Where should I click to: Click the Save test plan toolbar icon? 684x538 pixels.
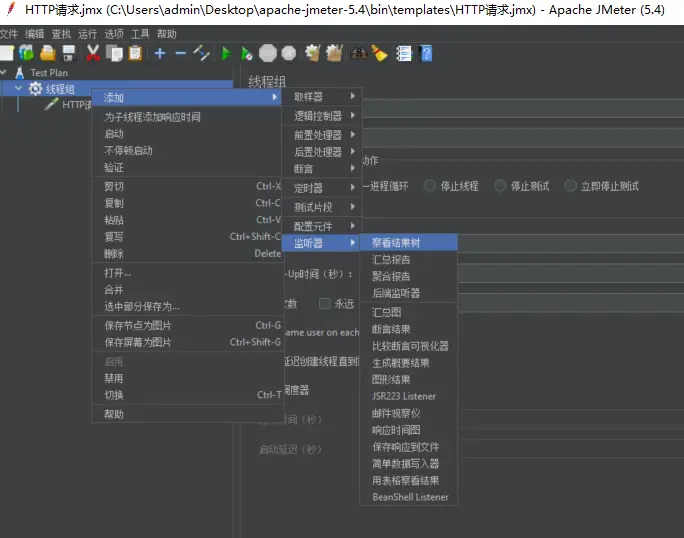click(69, 53)
